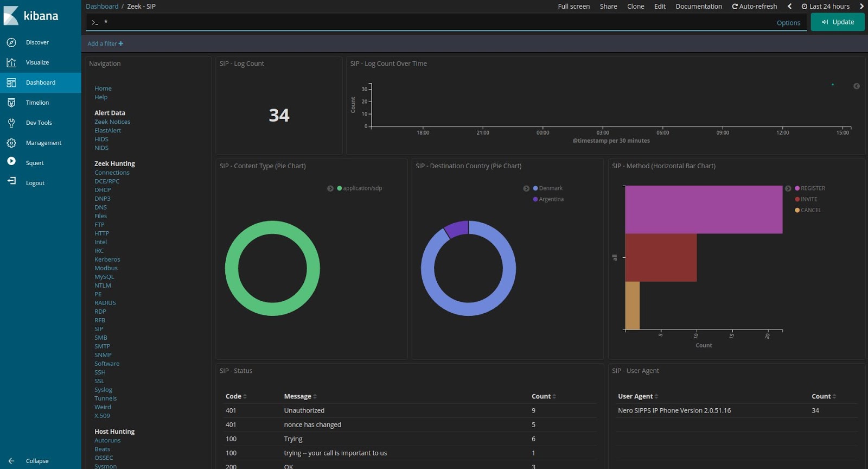Click the Kibana logo
Image resolution: width=868 pixels, height=469 pixels.
point(31,16)
